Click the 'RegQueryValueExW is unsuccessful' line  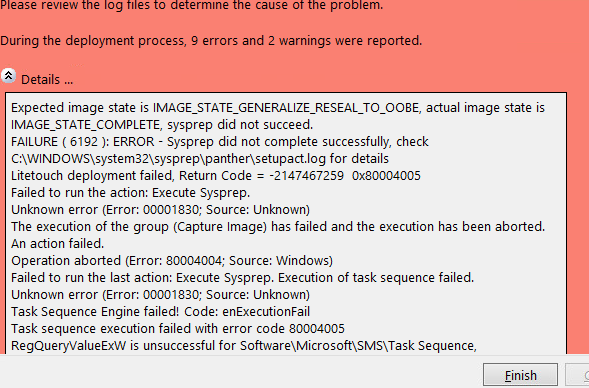click(x=244, y=346)
